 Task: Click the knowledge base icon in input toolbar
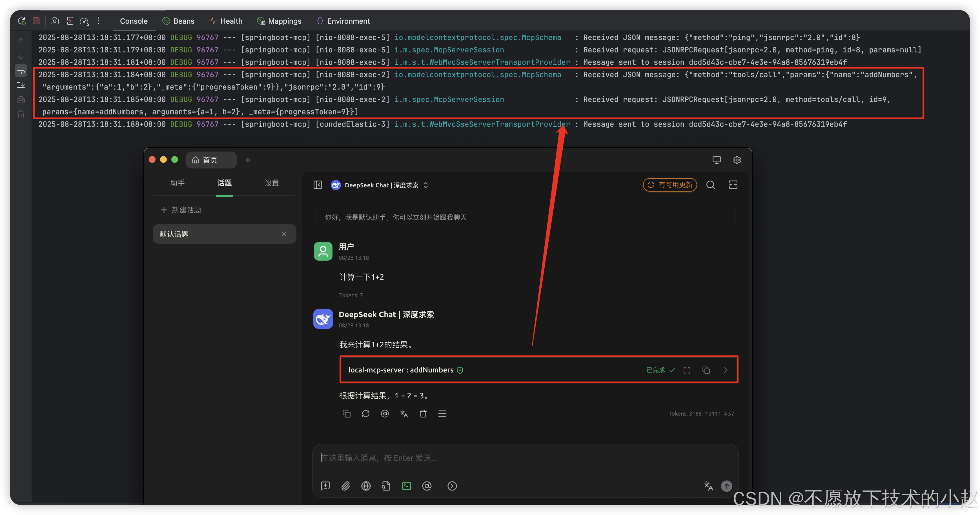click(x=386, y=486)
